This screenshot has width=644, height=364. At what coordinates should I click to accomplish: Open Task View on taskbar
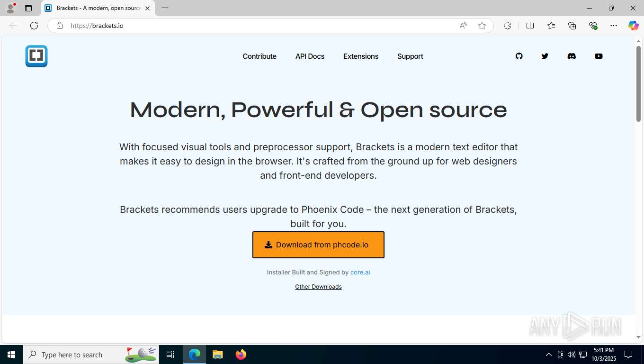click(170, 355)
